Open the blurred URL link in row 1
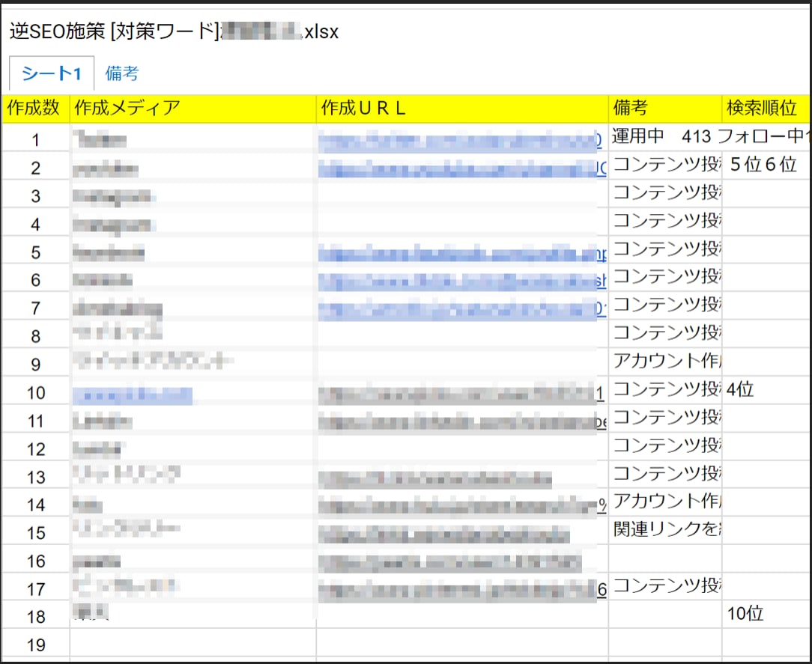 460,141
